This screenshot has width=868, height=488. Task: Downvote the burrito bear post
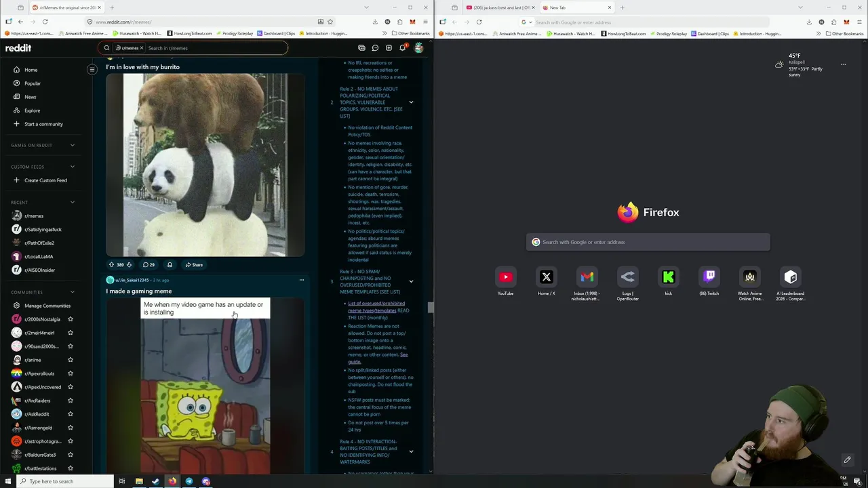(129, 265)
